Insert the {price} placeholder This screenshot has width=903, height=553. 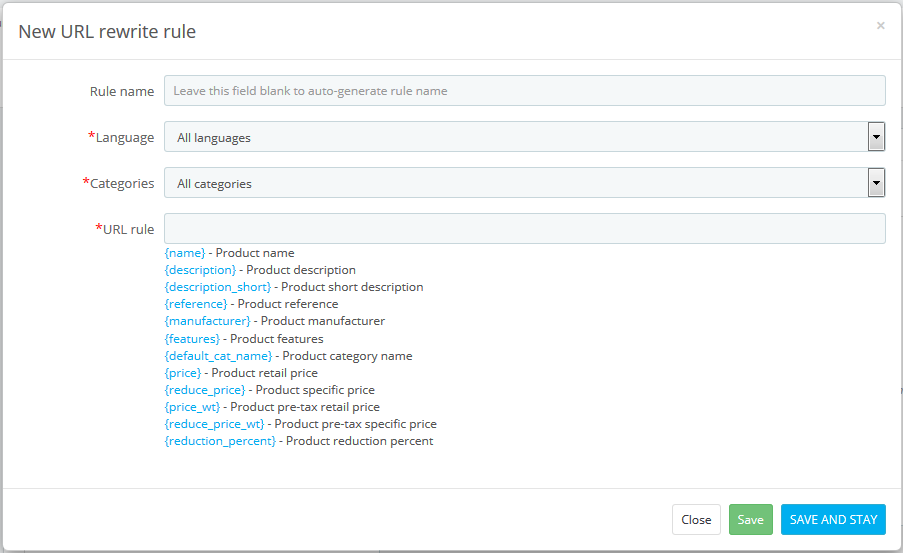183,373
